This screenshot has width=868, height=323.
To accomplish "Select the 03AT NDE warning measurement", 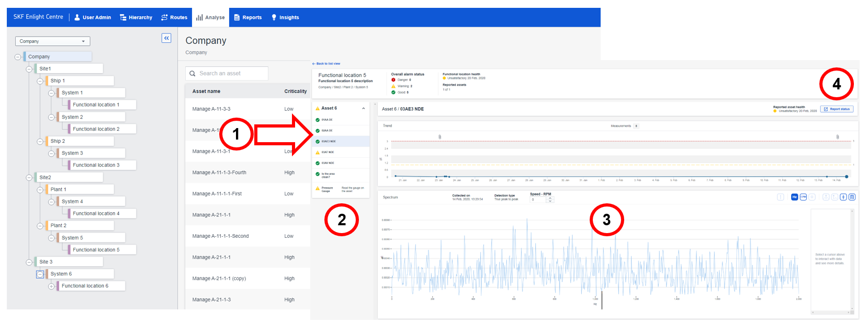I will click(x=341, y=152).
